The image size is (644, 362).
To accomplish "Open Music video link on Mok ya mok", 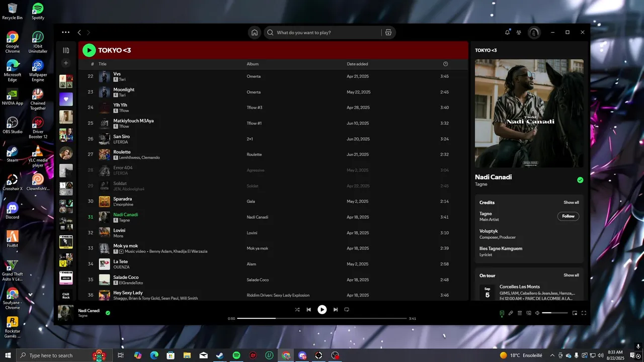I will (x=136, y=251).
